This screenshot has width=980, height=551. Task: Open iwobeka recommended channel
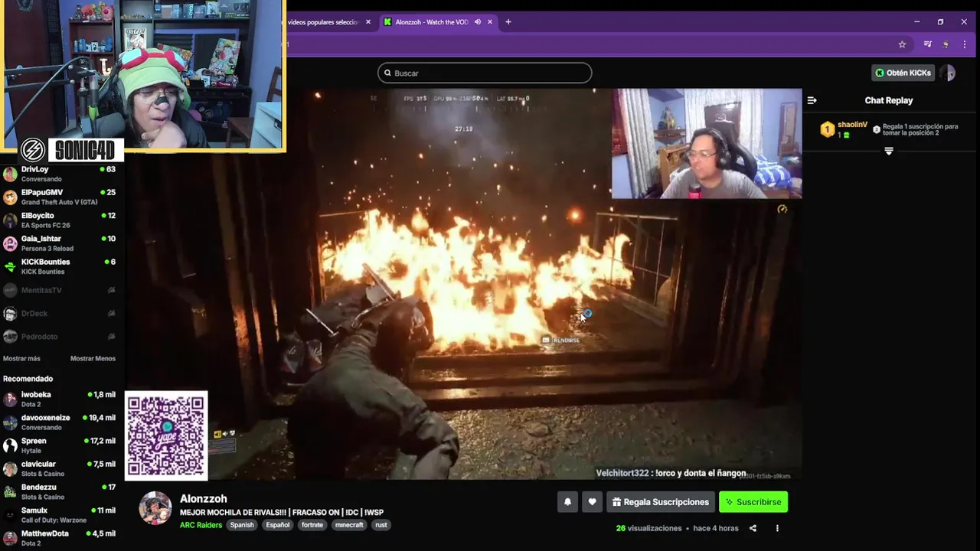(61, 399)
